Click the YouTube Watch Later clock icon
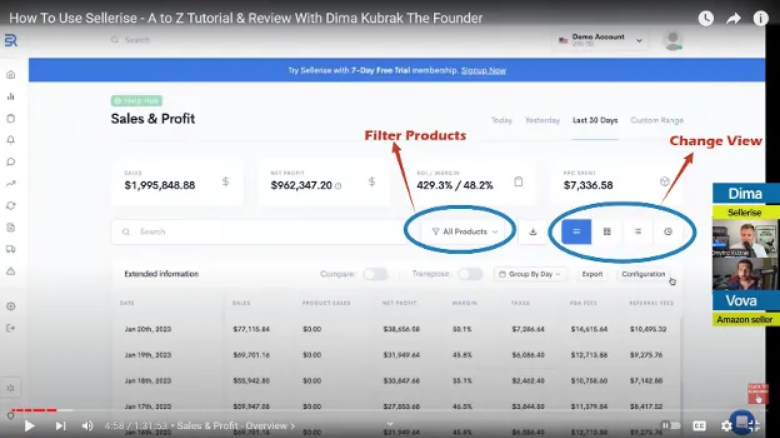The width and height of the screenshot is (780, 438). pos(706,18)
